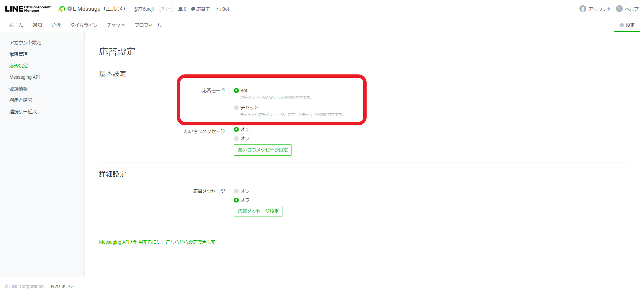Open the チャット tab in top navigation
Screen dimensions: 644x295
pyautogui.click(x=116, y=25)
